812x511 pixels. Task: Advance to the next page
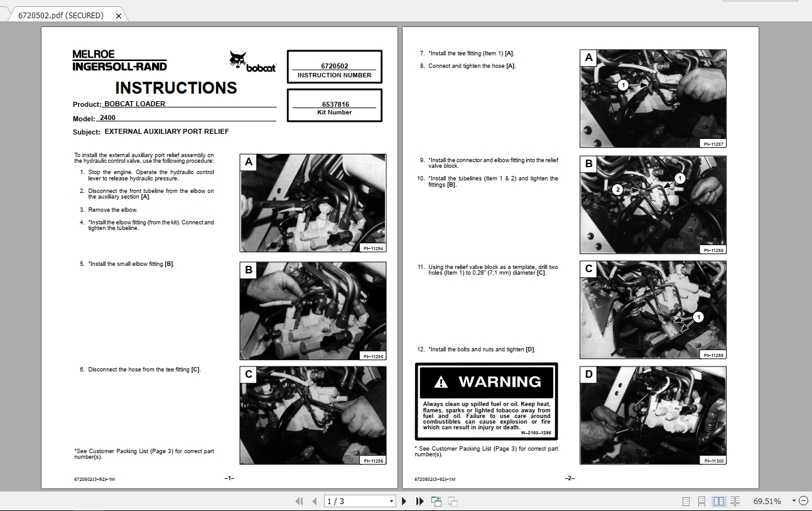click(405, 501)
